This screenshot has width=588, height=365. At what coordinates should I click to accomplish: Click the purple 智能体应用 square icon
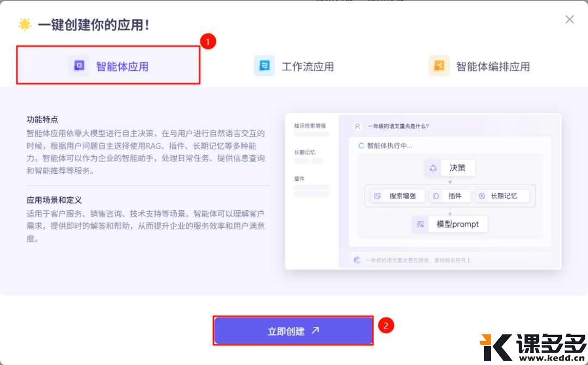coord(79,65)
